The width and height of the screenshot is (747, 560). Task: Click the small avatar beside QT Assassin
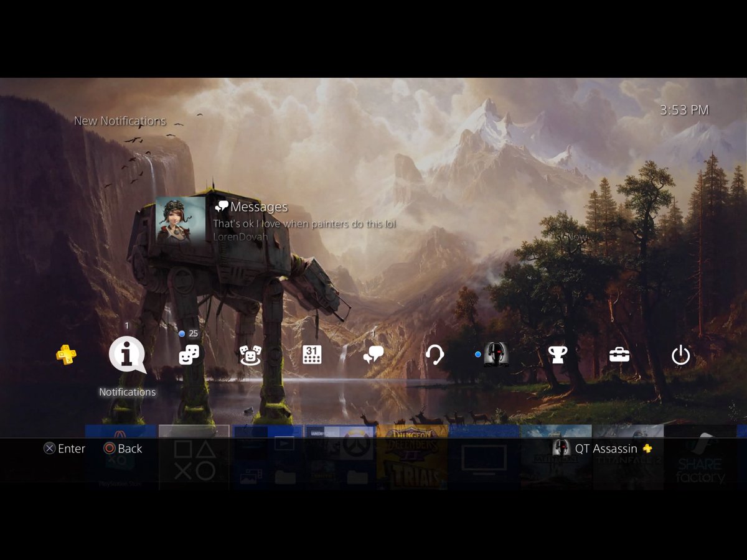click(561, 448)
